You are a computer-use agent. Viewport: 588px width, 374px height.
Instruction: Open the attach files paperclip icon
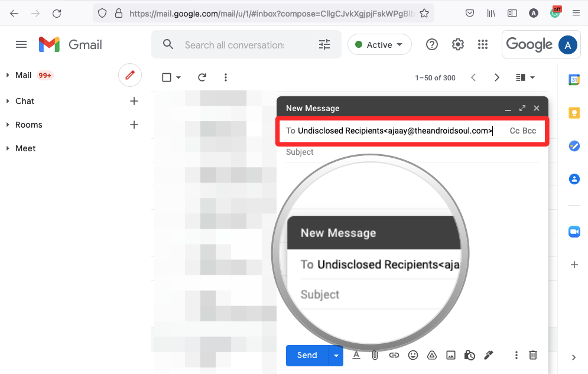pos(375,355)
